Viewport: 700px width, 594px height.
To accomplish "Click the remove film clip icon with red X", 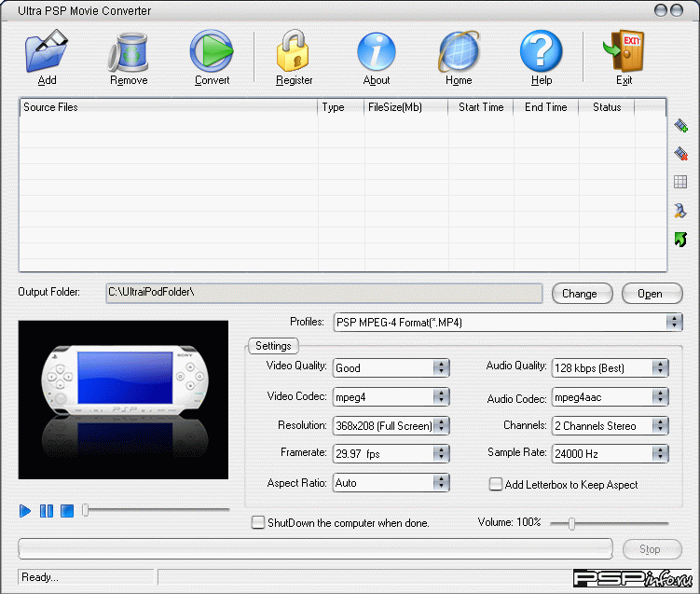I will click(680, 154).
